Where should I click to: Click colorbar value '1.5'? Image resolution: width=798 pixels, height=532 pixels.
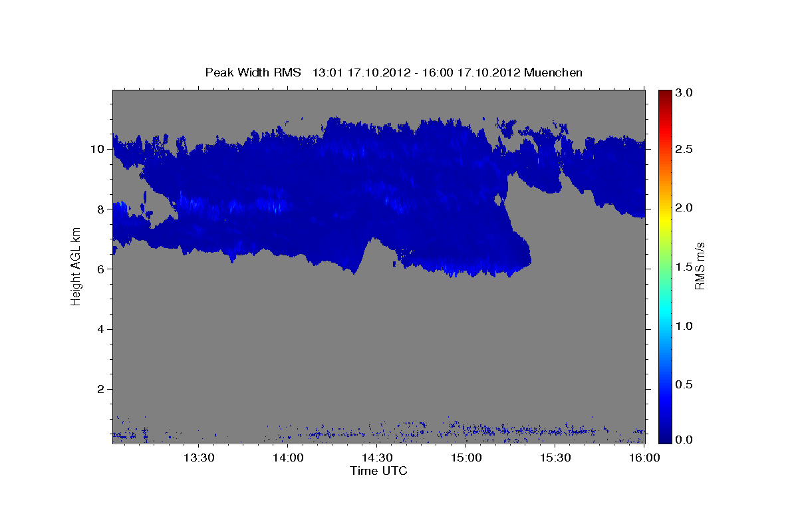[x=684, y=267]
